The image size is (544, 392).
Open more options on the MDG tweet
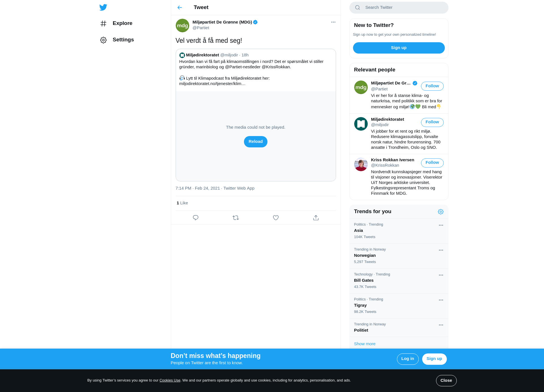pos(333,22)
